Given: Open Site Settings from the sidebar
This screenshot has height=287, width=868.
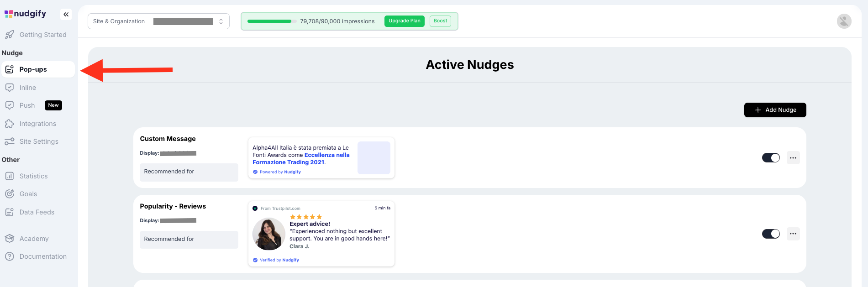Looking at the screenshot, I should [x=38, y=141].
